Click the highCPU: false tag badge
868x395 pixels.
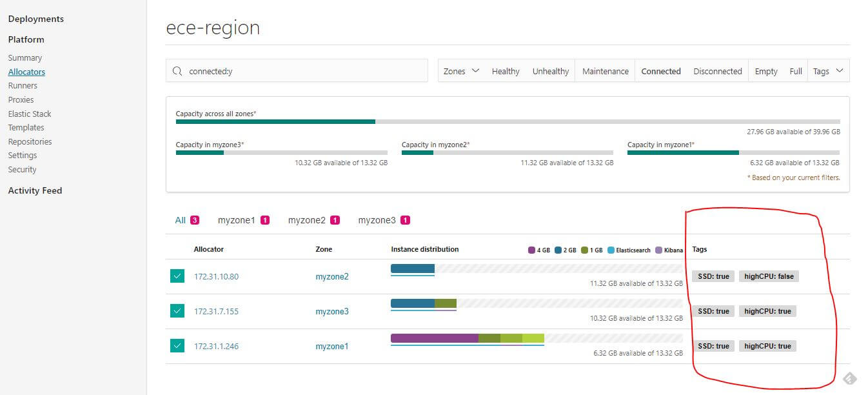769,276
